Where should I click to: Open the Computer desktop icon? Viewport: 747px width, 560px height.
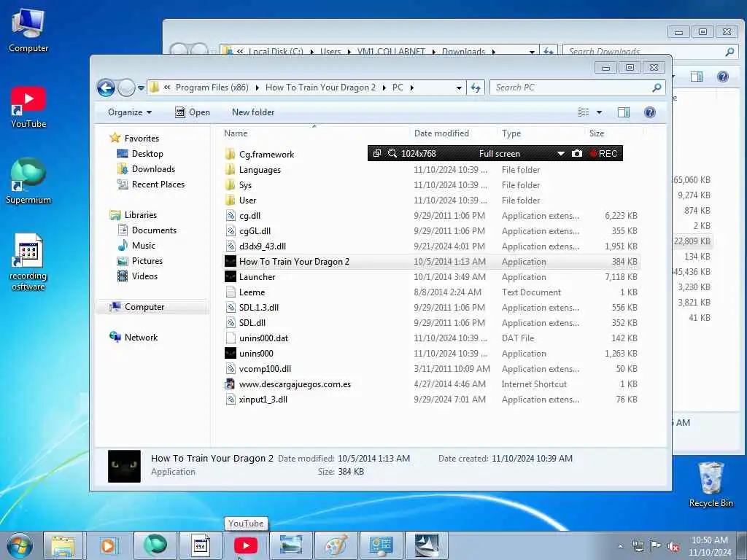coord(28,30)
